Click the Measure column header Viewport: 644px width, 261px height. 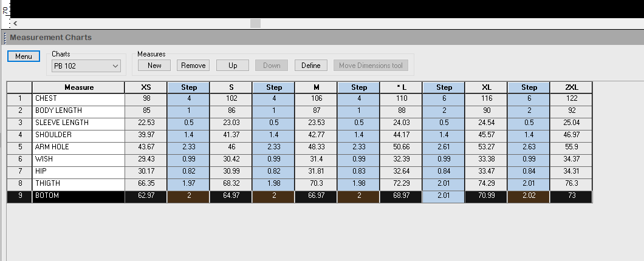(78, 87)
